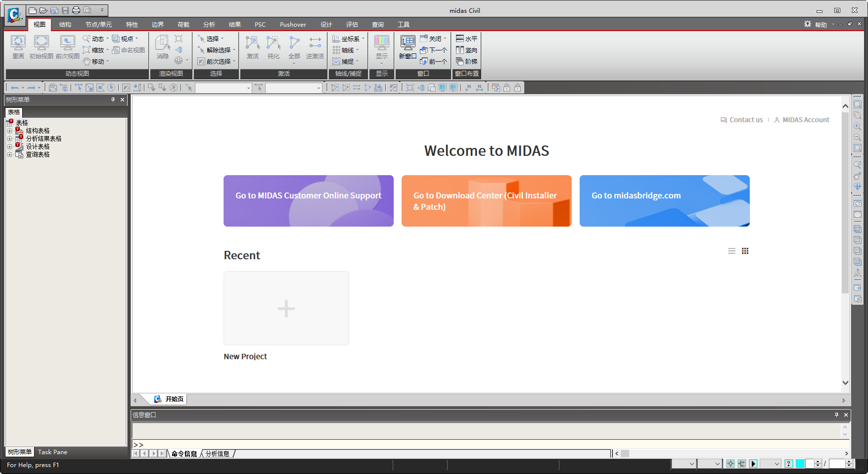The image size is (868, 474).
Task: Click Go to Download Center card
Action: (x=487, y=201)
